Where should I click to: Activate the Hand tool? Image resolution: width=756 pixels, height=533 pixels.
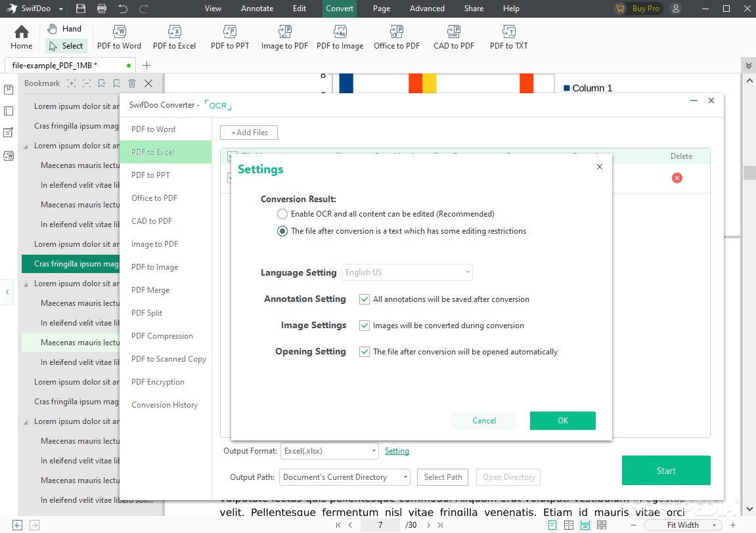(x=64, y=29)
